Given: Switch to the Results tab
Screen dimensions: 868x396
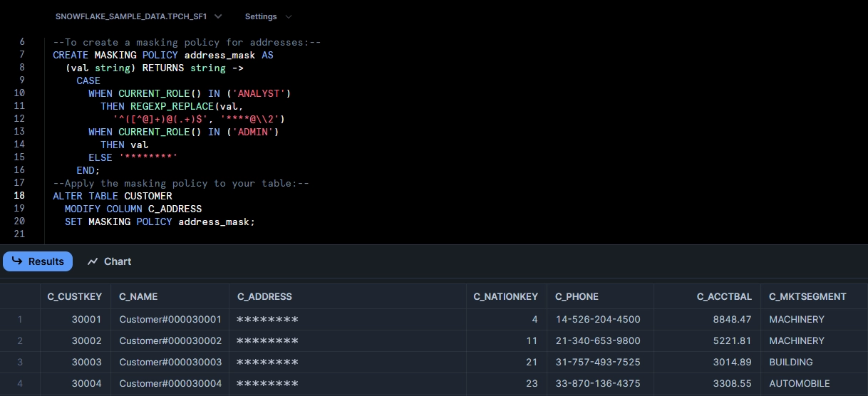Looking at the screenshot, I should (x=38, y=261).
